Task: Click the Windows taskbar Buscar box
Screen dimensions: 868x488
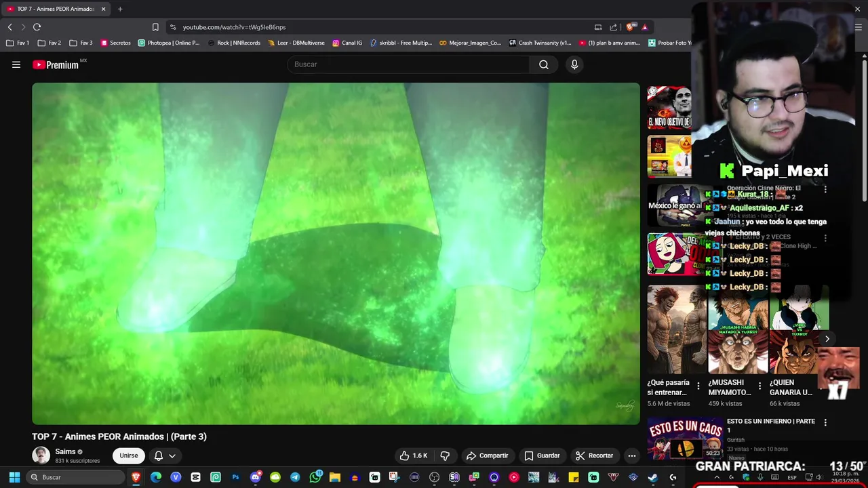Action: [x=75, y=477]
